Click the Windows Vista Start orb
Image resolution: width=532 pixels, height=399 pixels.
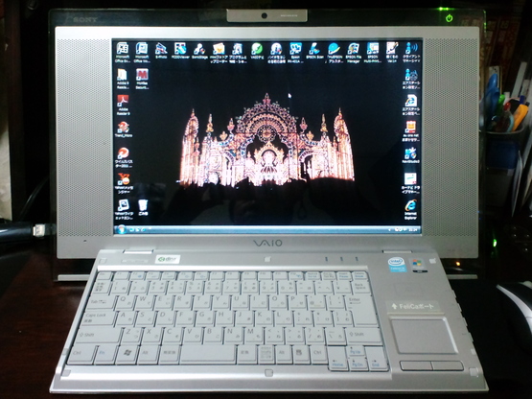pos(121,229)
